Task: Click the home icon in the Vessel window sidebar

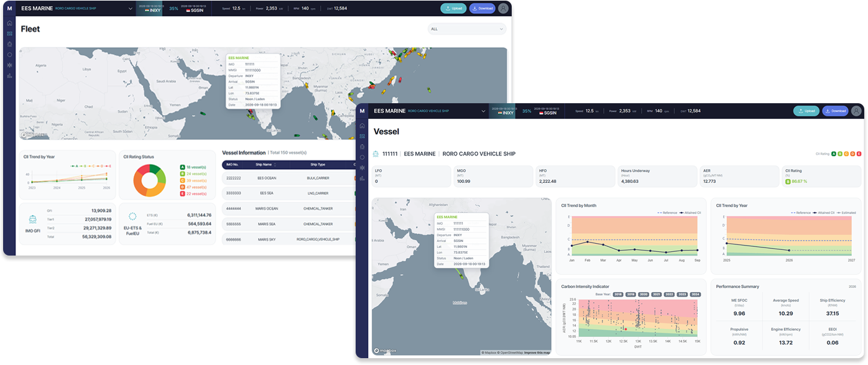Action: coord(362,126)
